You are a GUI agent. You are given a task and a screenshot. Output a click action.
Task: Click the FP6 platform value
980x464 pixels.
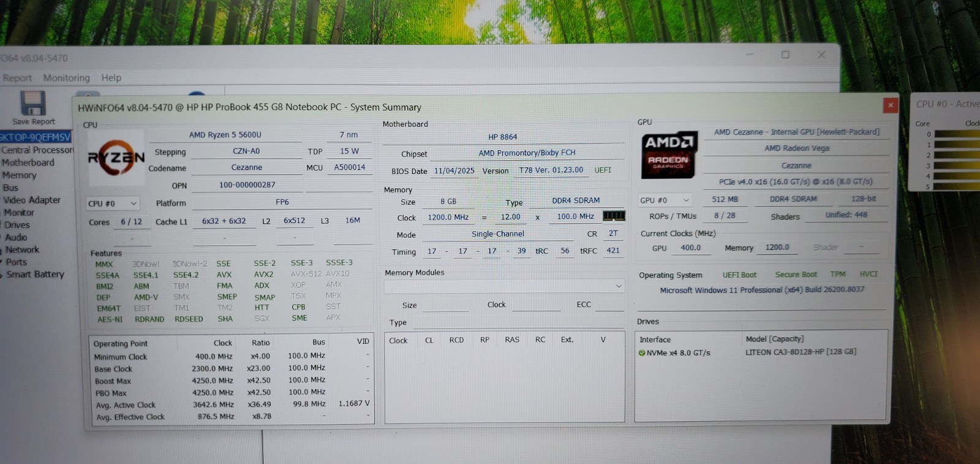282,202
